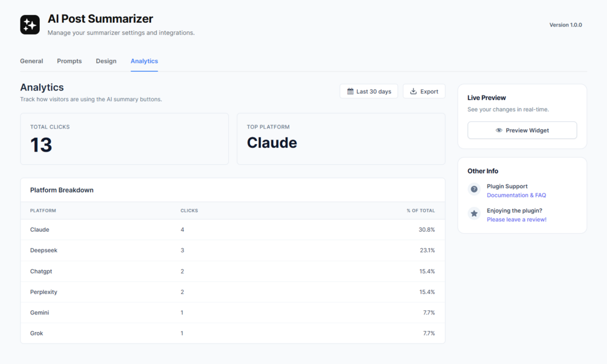Screen dimensions: 607x364
Task: Click the 15.4% value in the Perplexity row
Action: click(427, 292)
